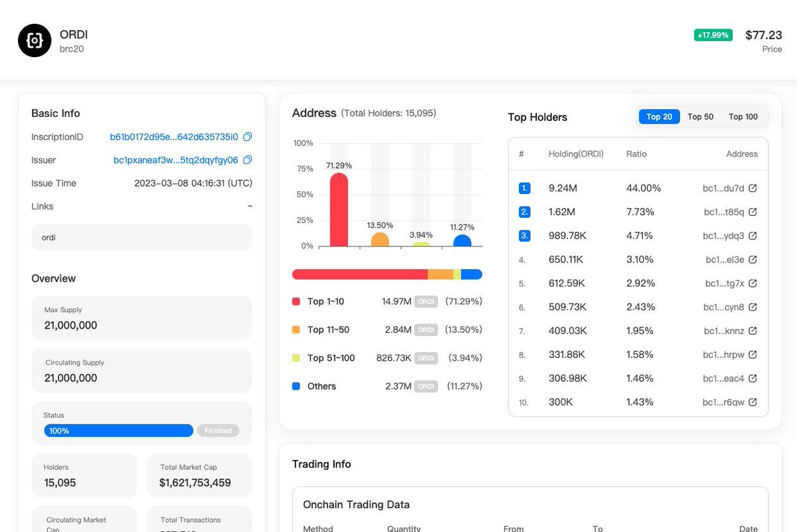The width and height of the screenshot is (797, 532).
Task: Click the orange Top 11~50 legend swatch
Action: click(x=296, y=329)
